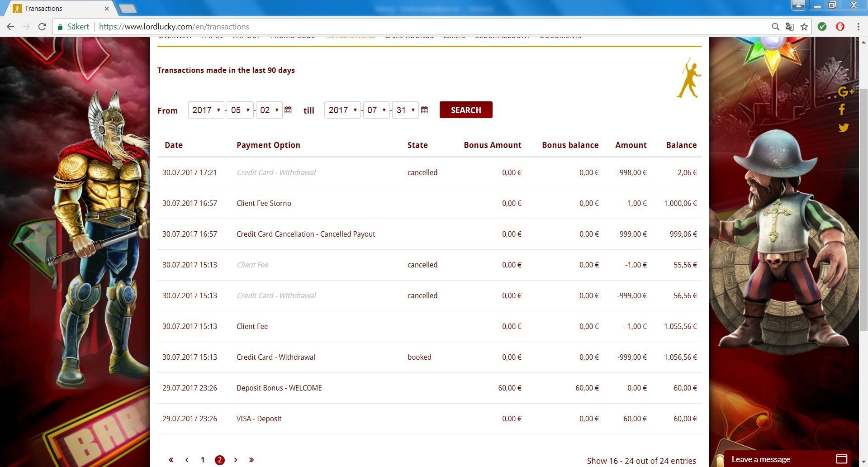Open the translate page icon
Viewport: 868px width, 467px height.
(x=790, y=27)
